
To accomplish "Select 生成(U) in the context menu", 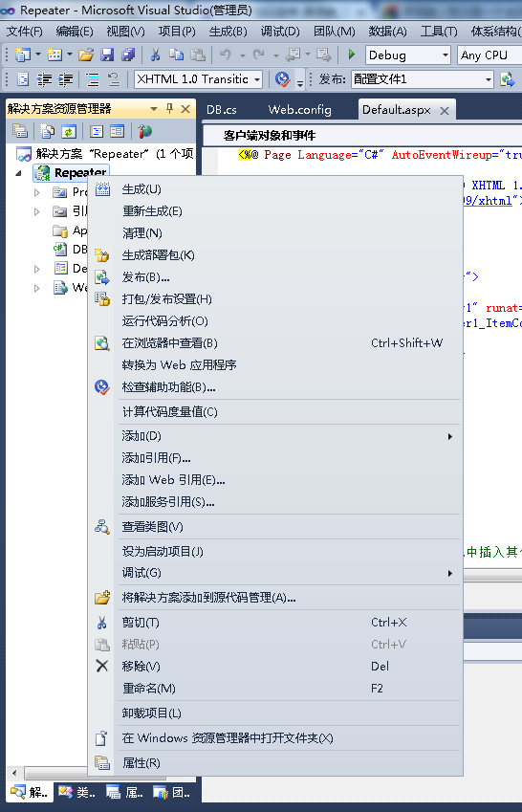I will pyautogui.click(x=275, y=189).
